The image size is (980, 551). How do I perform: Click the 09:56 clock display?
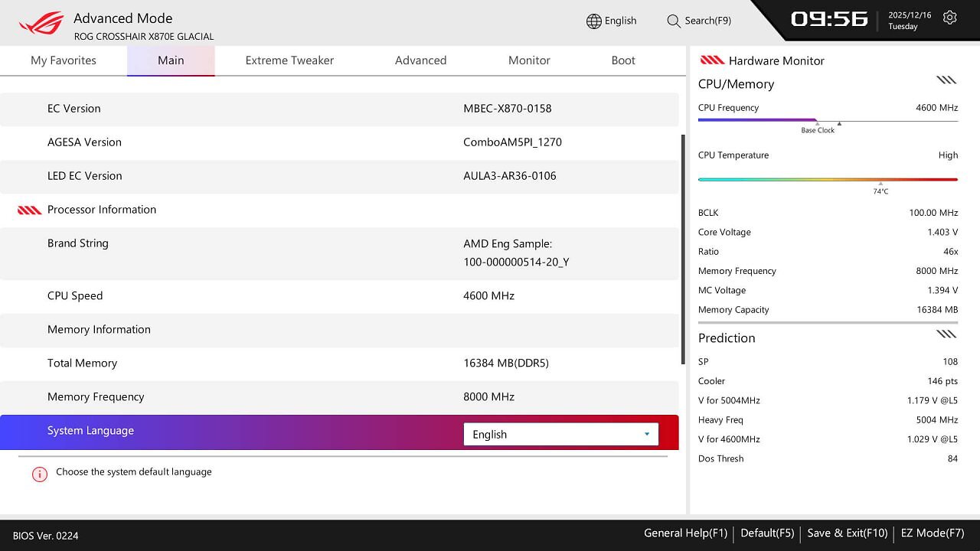(829, 19)
